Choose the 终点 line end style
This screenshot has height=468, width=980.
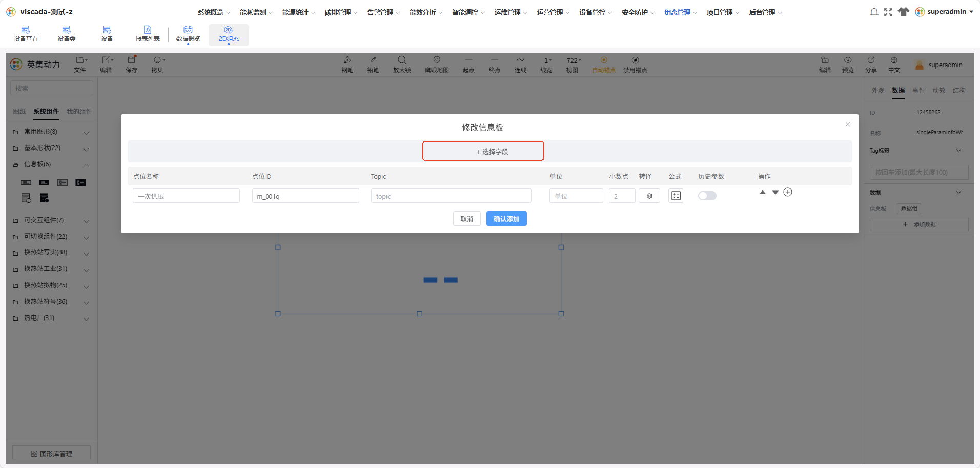[x=494, y=65]
